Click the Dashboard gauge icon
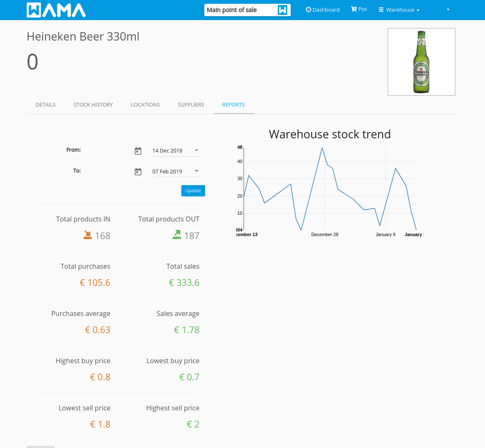Viewport: 485px width, 448px height. [308, 10]
